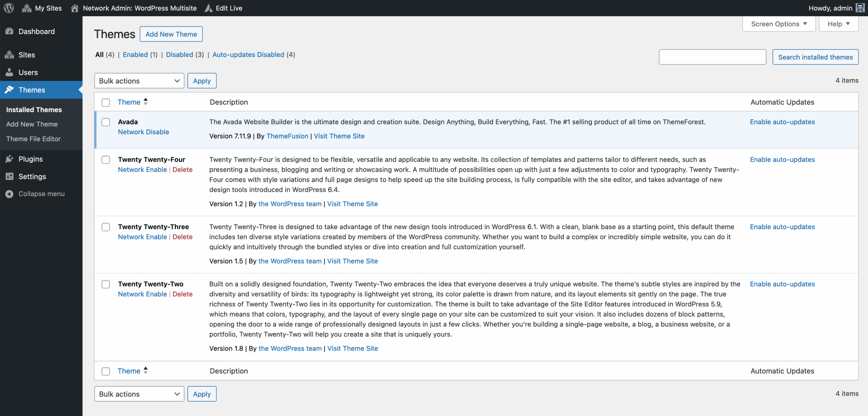868x416 pixels.
Task: Go to Sites in the sidebar
Action: pos(26,55)
